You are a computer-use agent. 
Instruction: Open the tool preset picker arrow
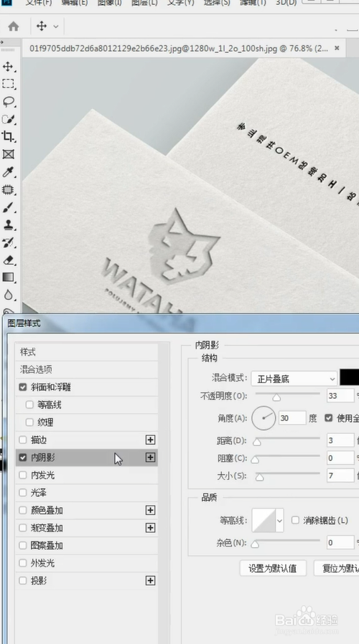point(55,27)
